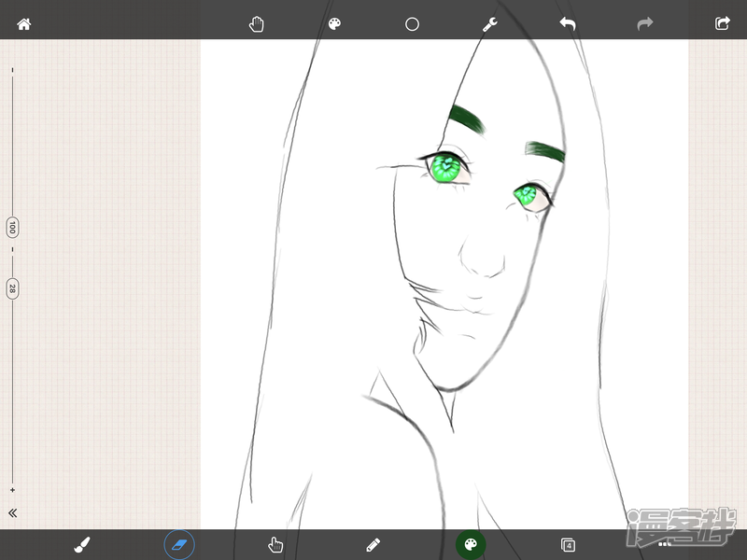Toggle the highlighted eraser tool
This screenshot has width=747, height=560.
(x=179, y=544)
